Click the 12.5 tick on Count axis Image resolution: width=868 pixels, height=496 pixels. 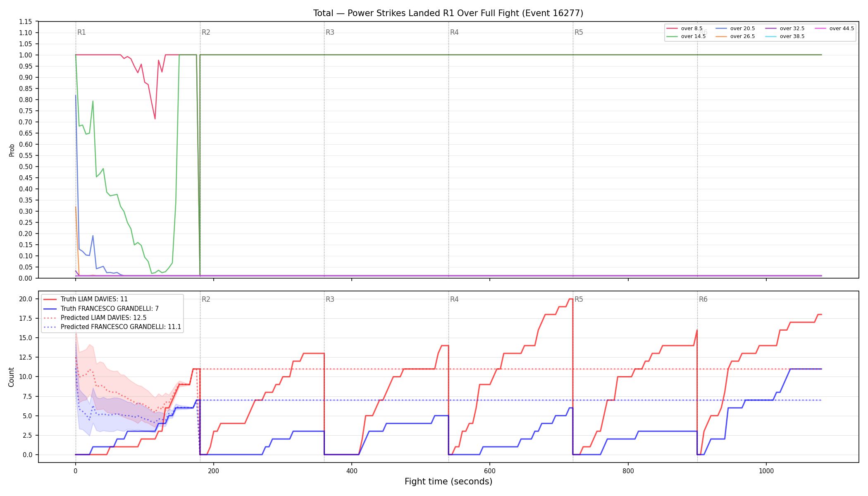tap(26, 357)
